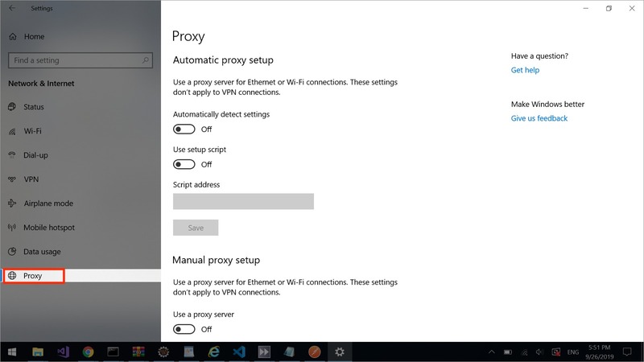
Task: Click inside Find a setting search box
Action: [x=80, y=60]
